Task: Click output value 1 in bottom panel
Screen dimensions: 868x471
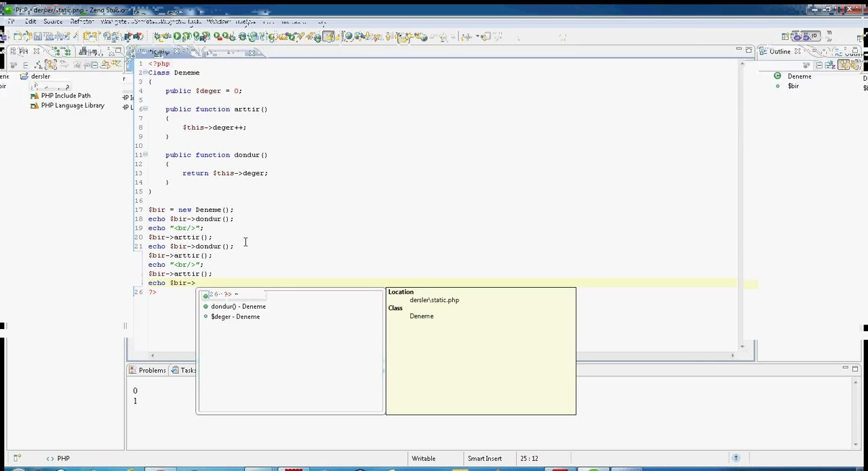Action: click(135, 401)
